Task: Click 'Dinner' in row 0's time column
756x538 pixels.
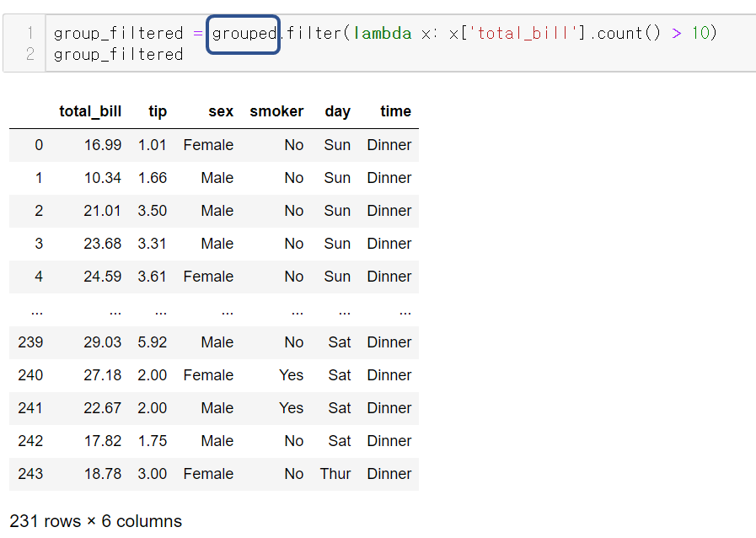Action: tap(389, 145)
